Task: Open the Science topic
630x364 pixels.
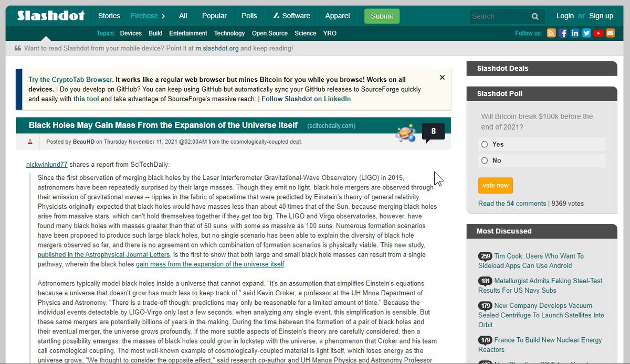Action: (x=306, y=33)
